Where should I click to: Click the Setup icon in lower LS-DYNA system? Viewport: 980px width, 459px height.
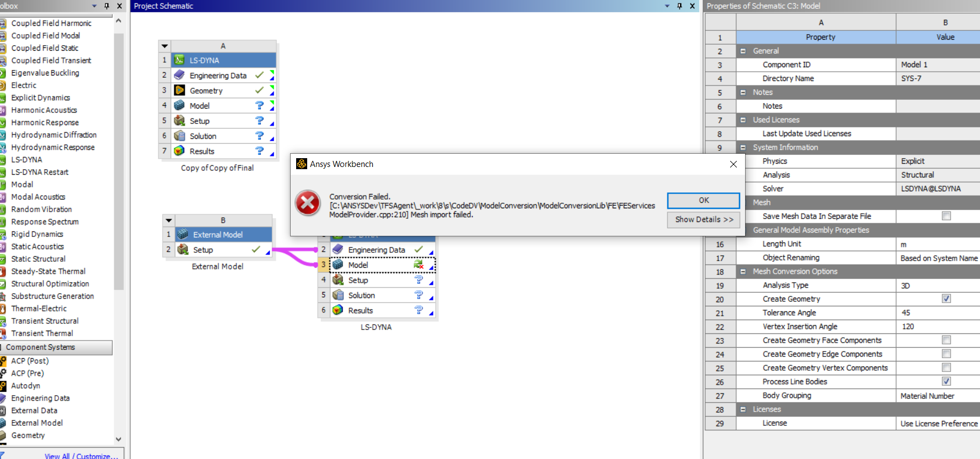coord(338,280)
